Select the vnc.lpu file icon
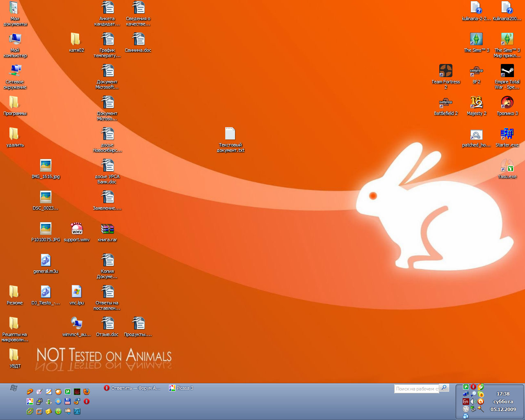The width and height of the screenshot is (525, 420). pyautogui.click(x=76, y=294)
